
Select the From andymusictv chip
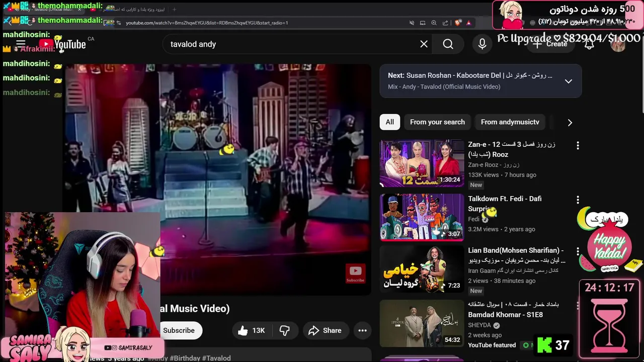510,122
